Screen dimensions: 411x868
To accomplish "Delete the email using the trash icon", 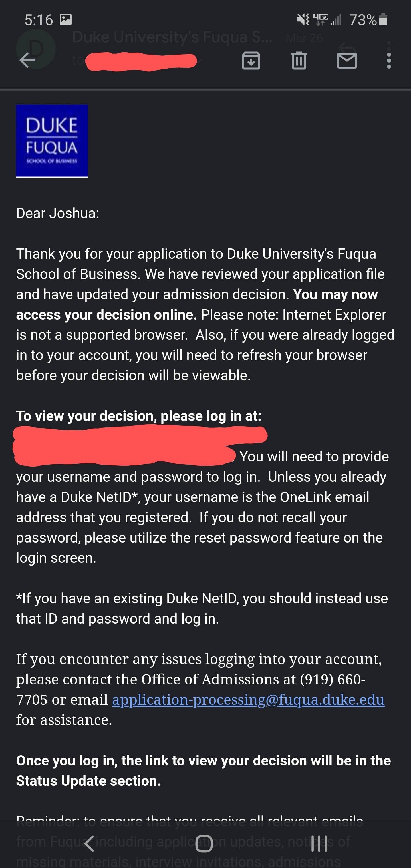I will point(299,61).
